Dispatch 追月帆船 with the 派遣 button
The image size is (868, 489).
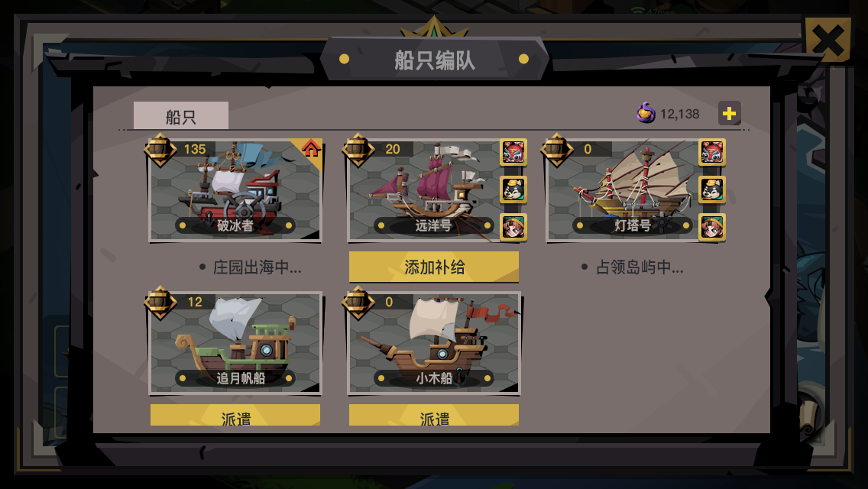point(235,416)
